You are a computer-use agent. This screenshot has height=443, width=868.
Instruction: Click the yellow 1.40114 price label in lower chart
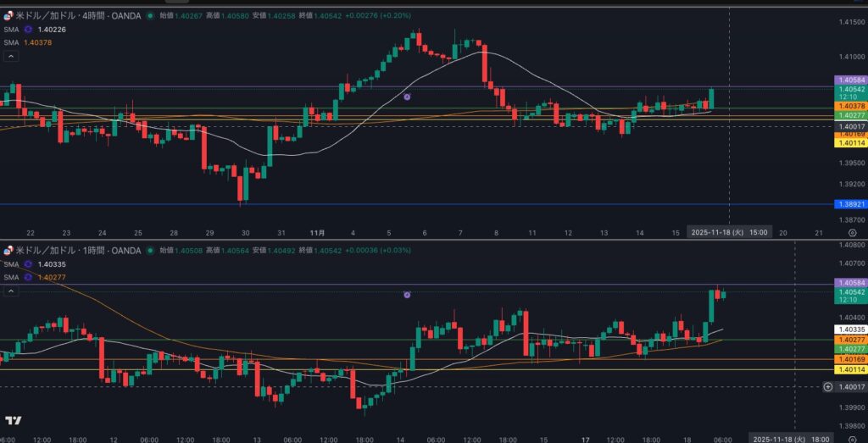[850, 369]
